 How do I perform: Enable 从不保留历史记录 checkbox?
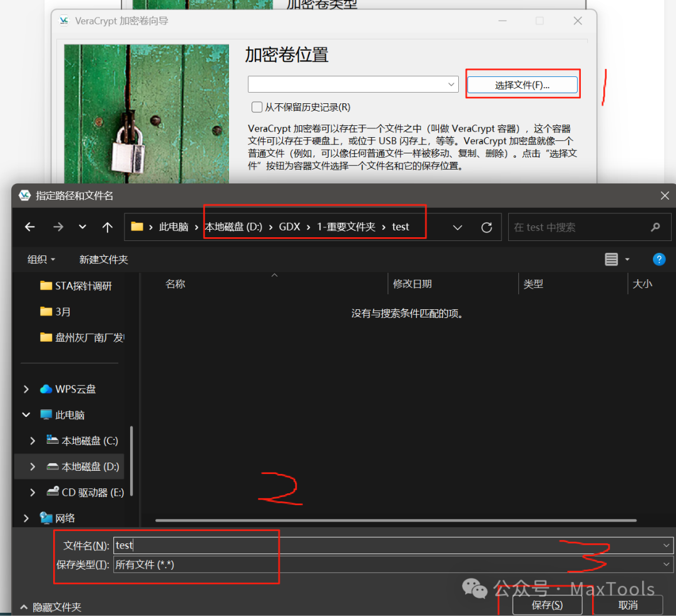[x=257, y=107]
